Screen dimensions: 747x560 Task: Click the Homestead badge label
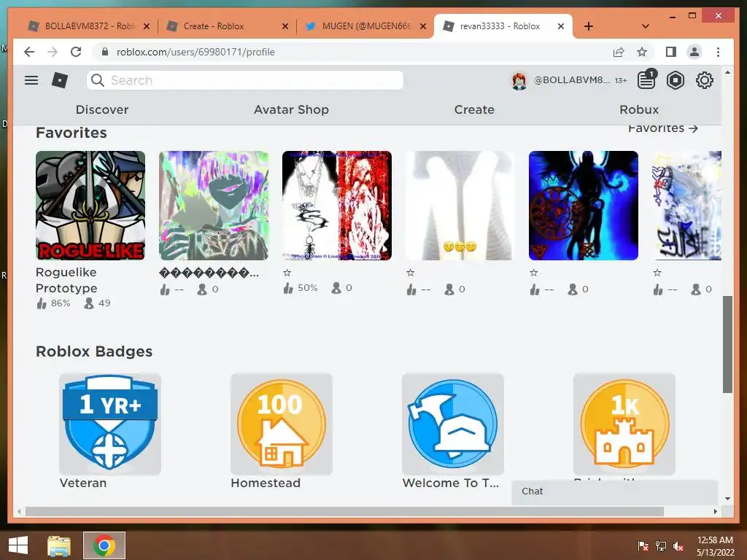coord(266,483)
